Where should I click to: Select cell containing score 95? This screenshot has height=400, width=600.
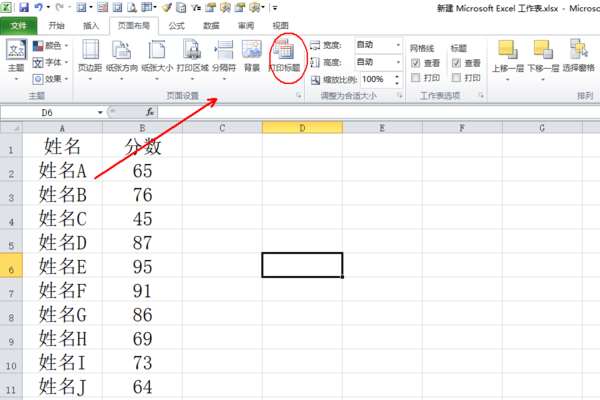[142, 265]
